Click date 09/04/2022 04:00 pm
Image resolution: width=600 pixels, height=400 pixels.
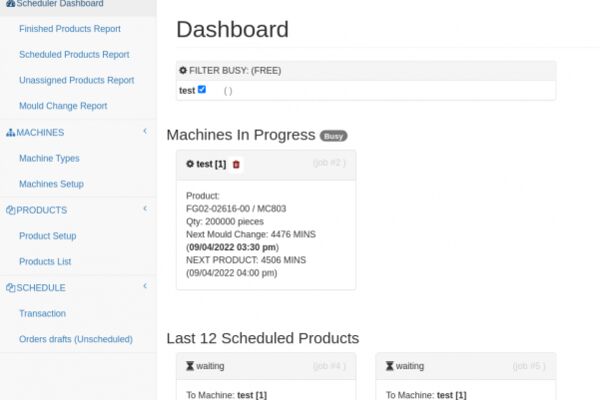(x=232, y=273)
